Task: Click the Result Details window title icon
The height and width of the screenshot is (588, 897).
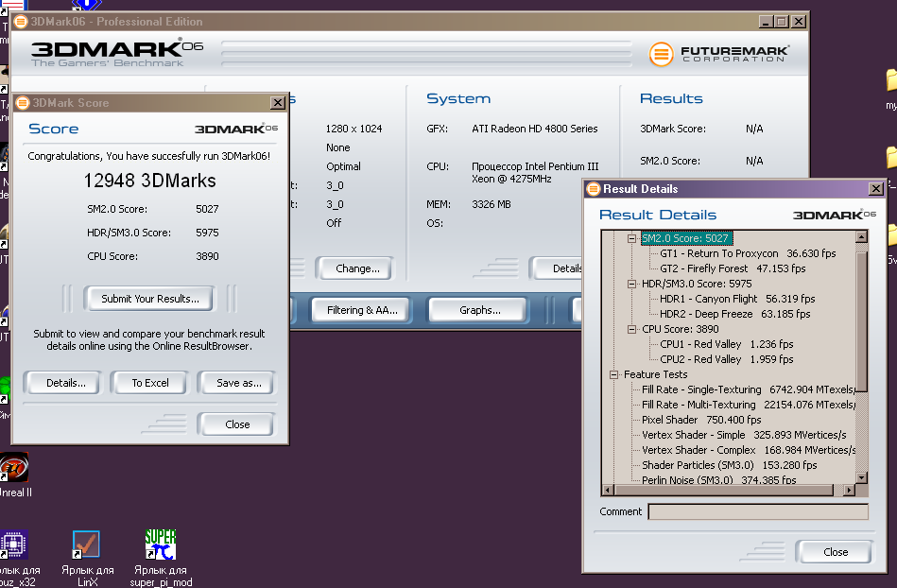Action: (x=594, y=189)
